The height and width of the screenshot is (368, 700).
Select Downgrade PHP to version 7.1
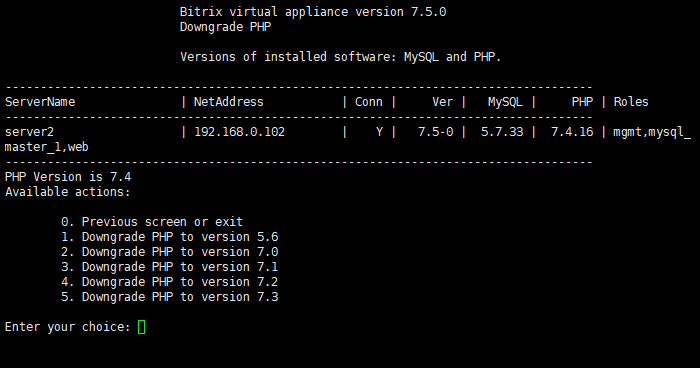[170, 267]
